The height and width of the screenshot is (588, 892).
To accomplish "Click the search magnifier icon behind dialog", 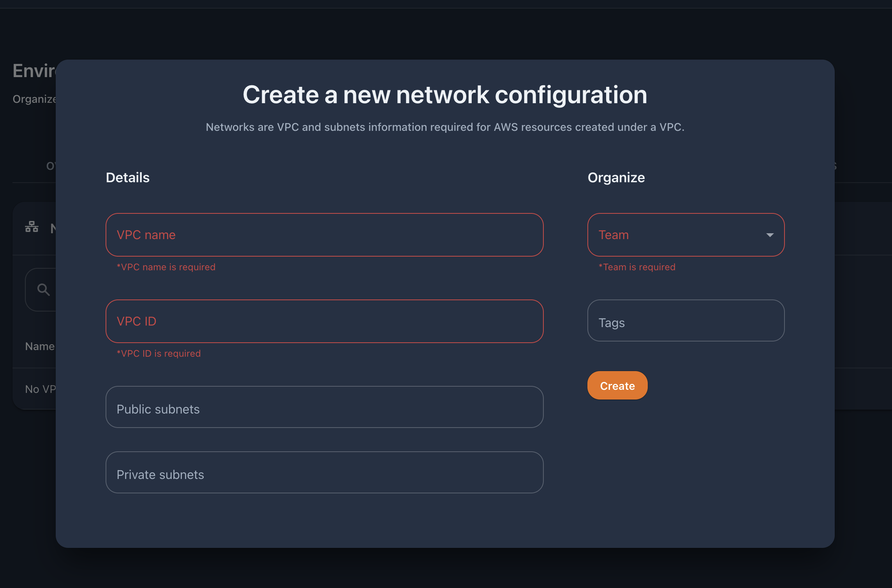I will [x=44, y=290].
